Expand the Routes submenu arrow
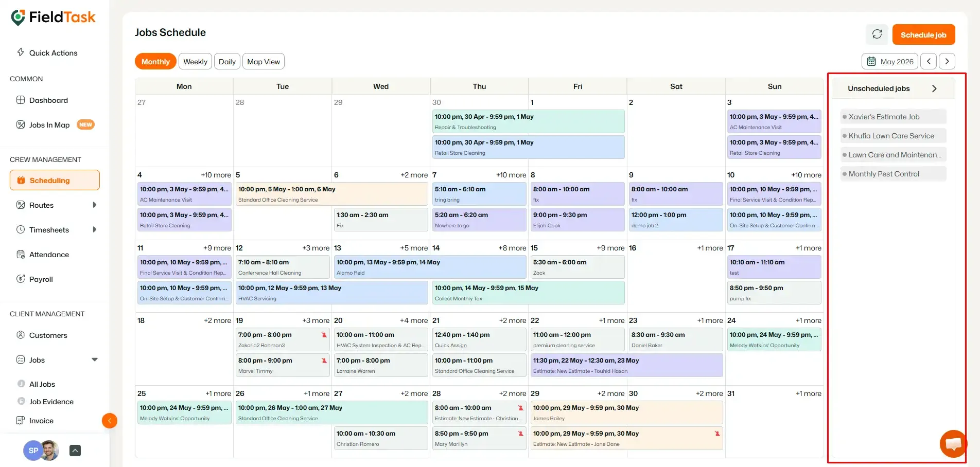 click(x=94, y=205)
